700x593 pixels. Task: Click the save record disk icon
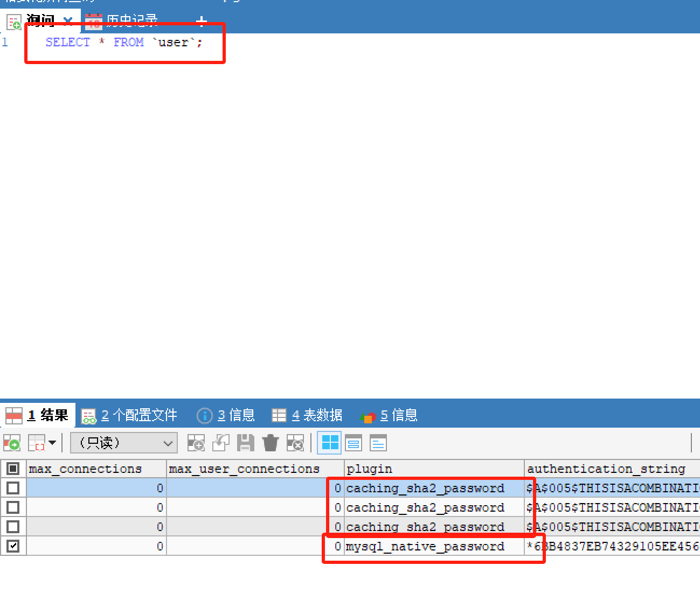click(246, 443)
